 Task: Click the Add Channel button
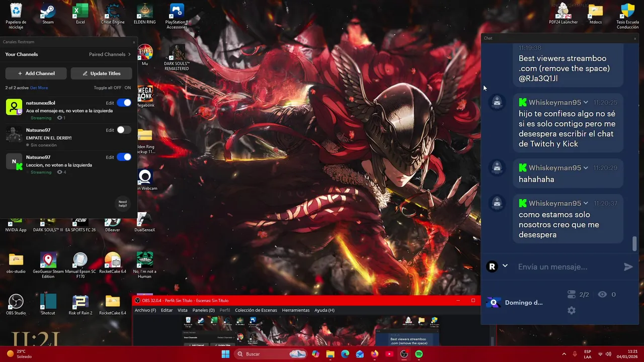point(36,73)
